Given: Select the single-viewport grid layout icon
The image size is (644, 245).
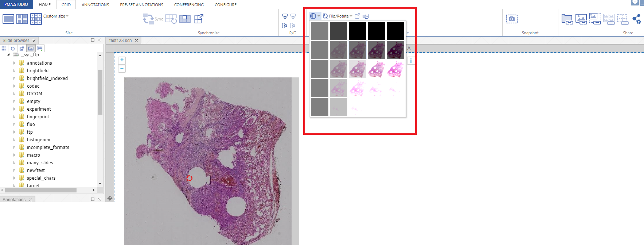Looking at the screenshot, I should click(8, 19).
